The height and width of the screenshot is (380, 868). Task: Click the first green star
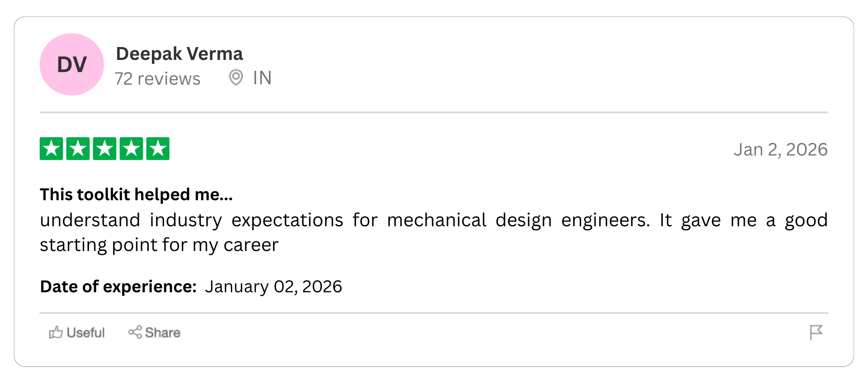click(x=51, y=149)
